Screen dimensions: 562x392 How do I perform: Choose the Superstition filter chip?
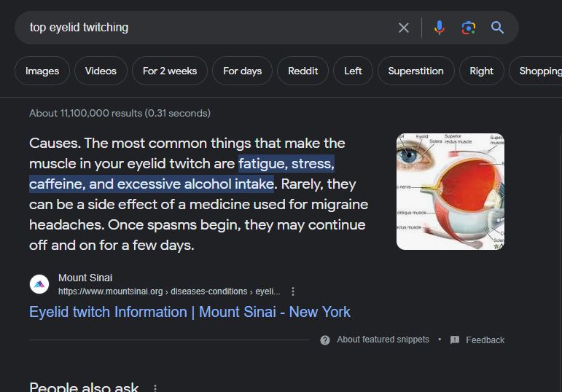coord(415,71)
